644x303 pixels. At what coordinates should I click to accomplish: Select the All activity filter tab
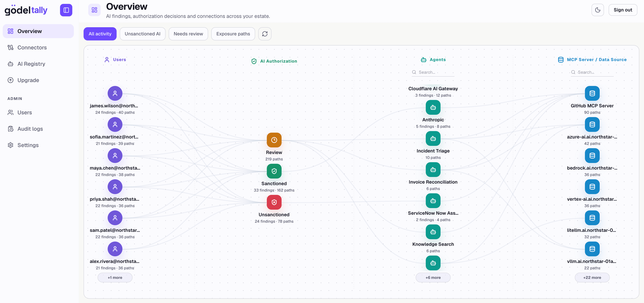[100, 34]
